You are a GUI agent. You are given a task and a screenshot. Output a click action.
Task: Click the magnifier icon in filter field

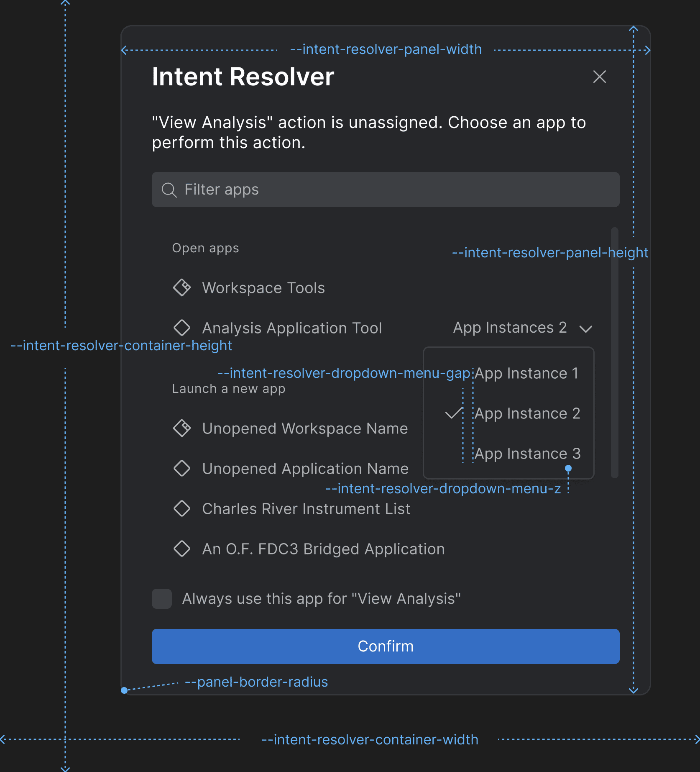[x=169, y=190]
